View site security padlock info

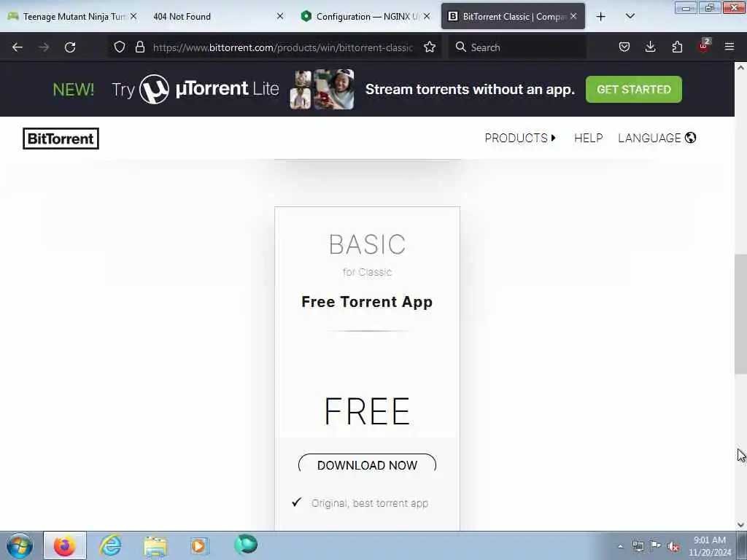[x=139, y=47]
